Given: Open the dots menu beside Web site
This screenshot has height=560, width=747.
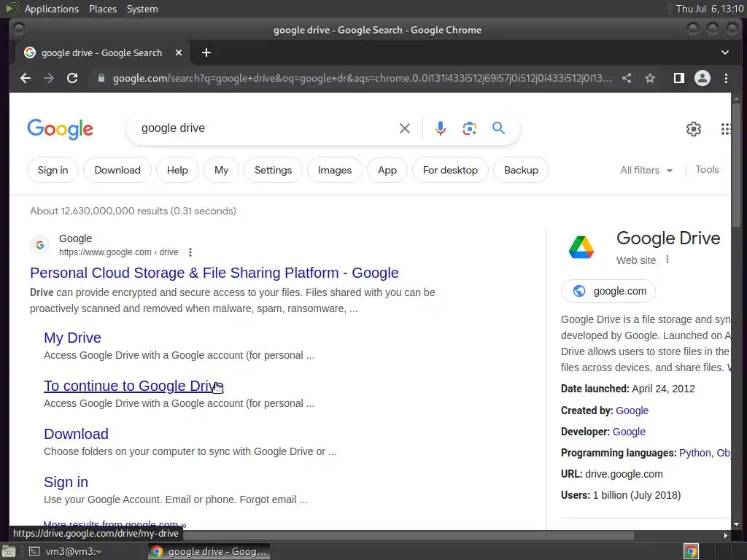Looking at the screenshot, I should point(667,259).
